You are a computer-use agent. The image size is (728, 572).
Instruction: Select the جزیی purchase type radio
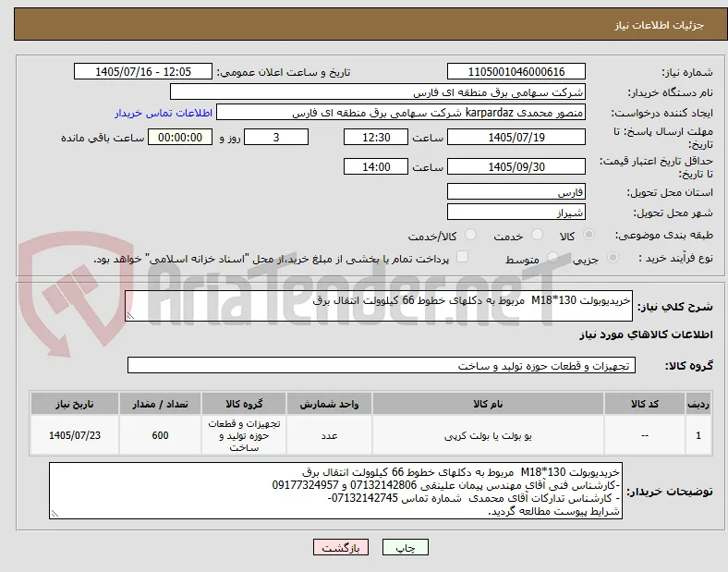point(613,258)
